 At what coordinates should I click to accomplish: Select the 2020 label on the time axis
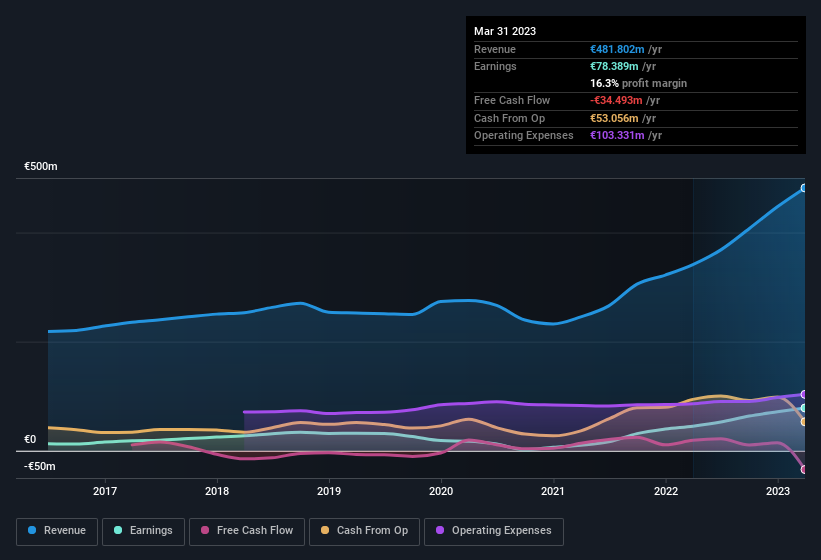[x=441, y=491]
